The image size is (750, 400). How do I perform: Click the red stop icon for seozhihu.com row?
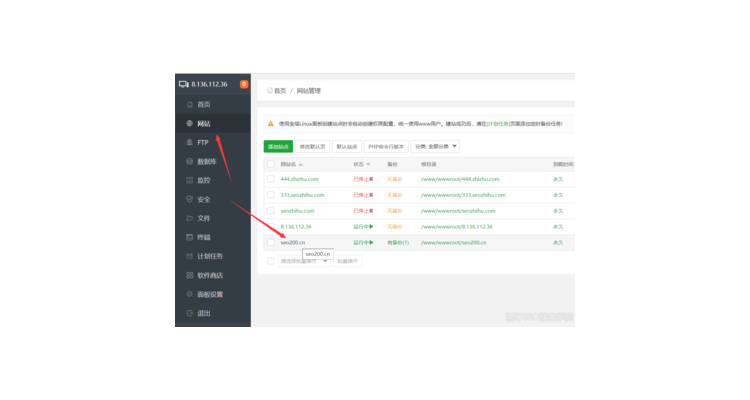pos(371,211)
